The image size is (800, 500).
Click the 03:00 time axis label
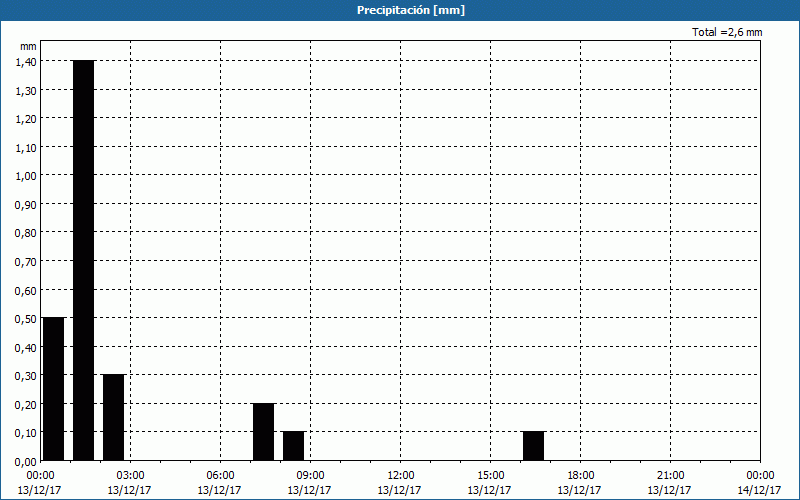coord(130,476)
